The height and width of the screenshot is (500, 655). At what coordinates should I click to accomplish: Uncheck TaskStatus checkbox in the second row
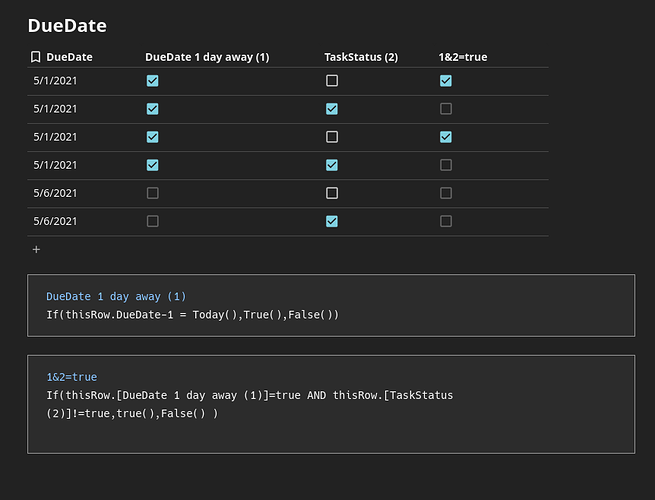pyautogui.click(x=332, y=109)
